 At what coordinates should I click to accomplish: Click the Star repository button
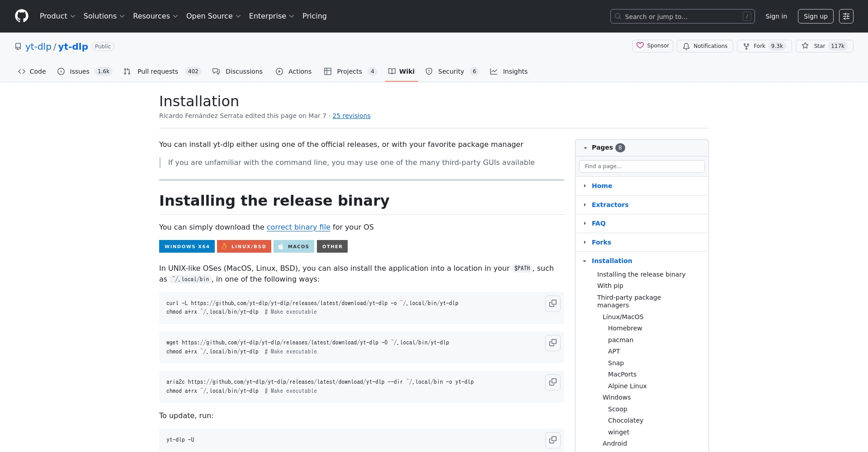click(824, 46)
